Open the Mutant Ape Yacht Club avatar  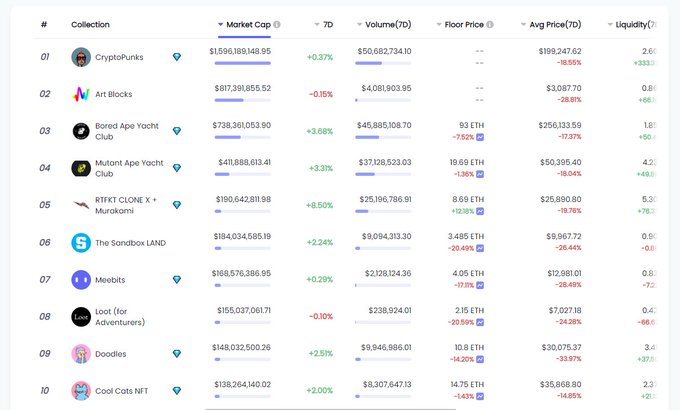tap(81, 168)
